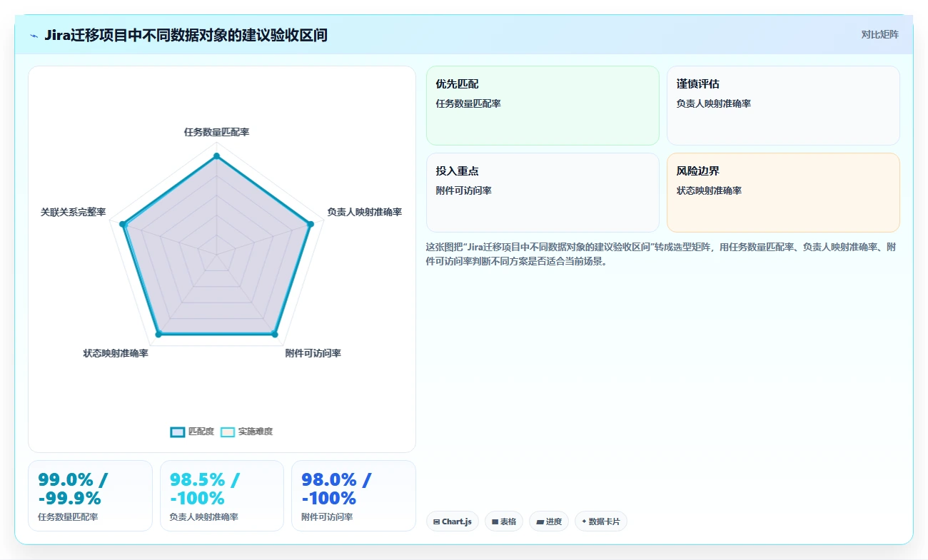Click the 进度 chip icon
The width and height of the screenshot is (928, 560).
pyautogui.click(x=540, y=521)
